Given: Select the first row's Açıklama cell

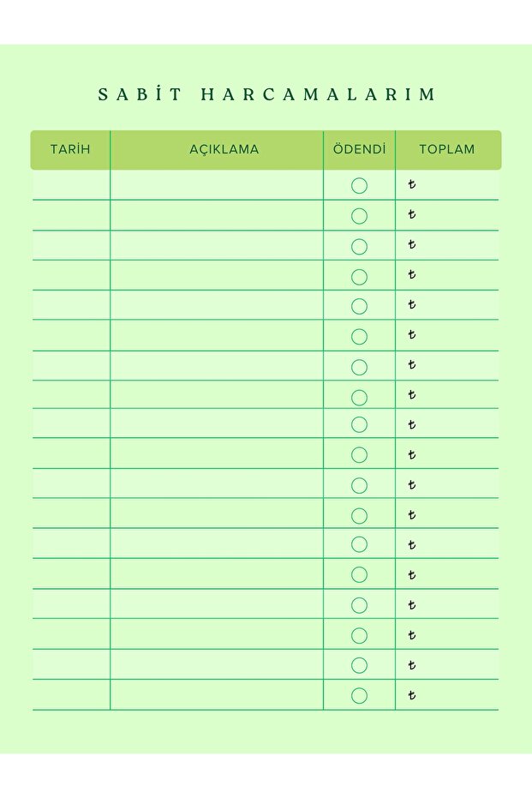Looking at the screenshot, I should pyautogui.click(x=217, y=185).
